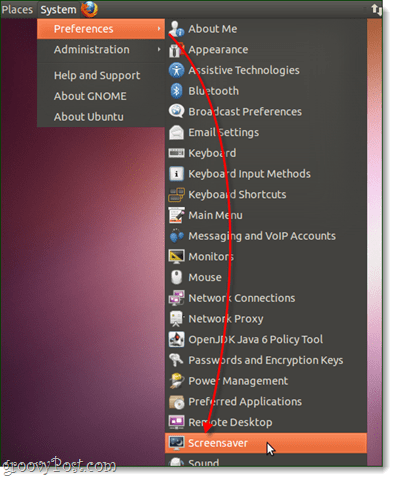
Task: Select the Messaging and VoIP Accounts label
Action: (x=262, y=236)
